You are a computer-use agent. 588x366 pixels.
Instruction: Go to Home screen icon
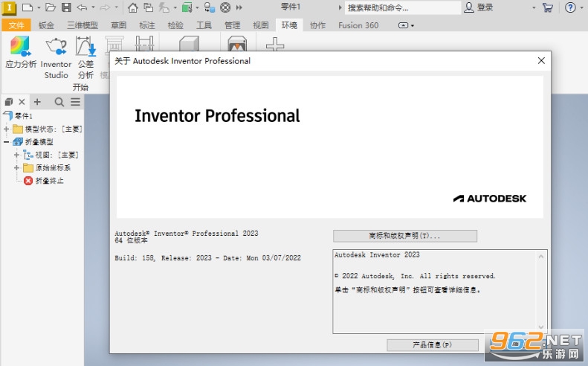click(133, 7)
